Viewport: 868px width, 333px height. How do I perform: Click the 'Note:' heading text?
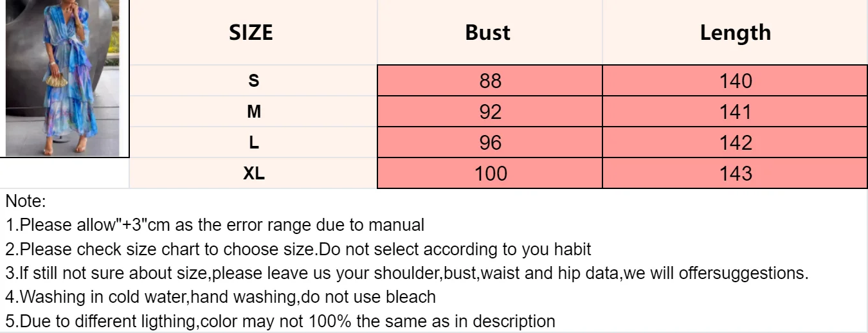26,201
